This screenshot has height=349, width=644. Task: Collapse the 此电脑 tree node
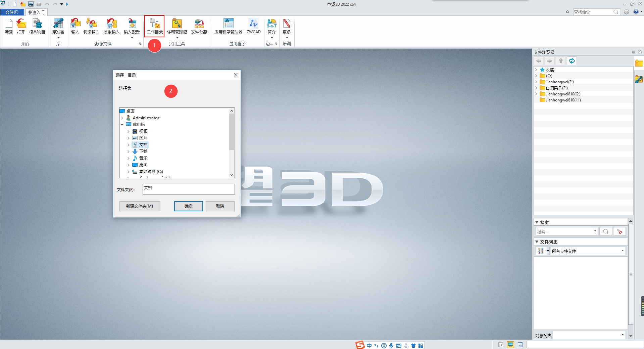click(122, 125)
